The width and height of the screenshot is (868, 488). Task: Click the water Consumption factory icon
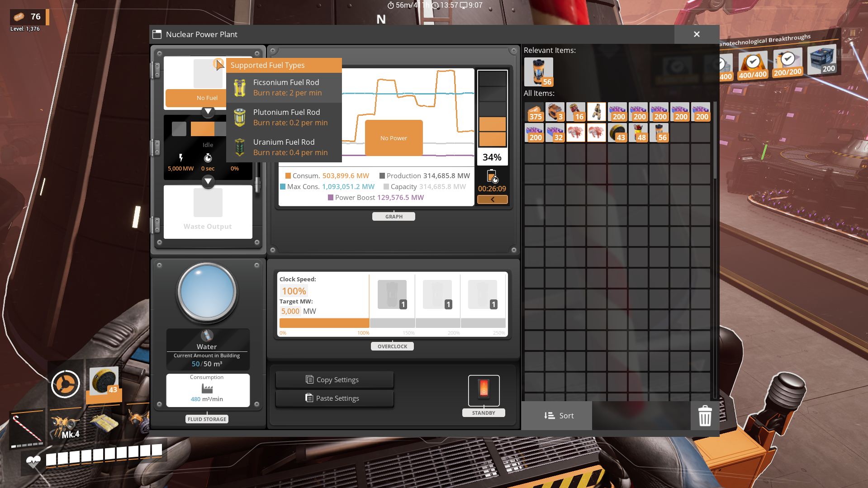[207, 389]
